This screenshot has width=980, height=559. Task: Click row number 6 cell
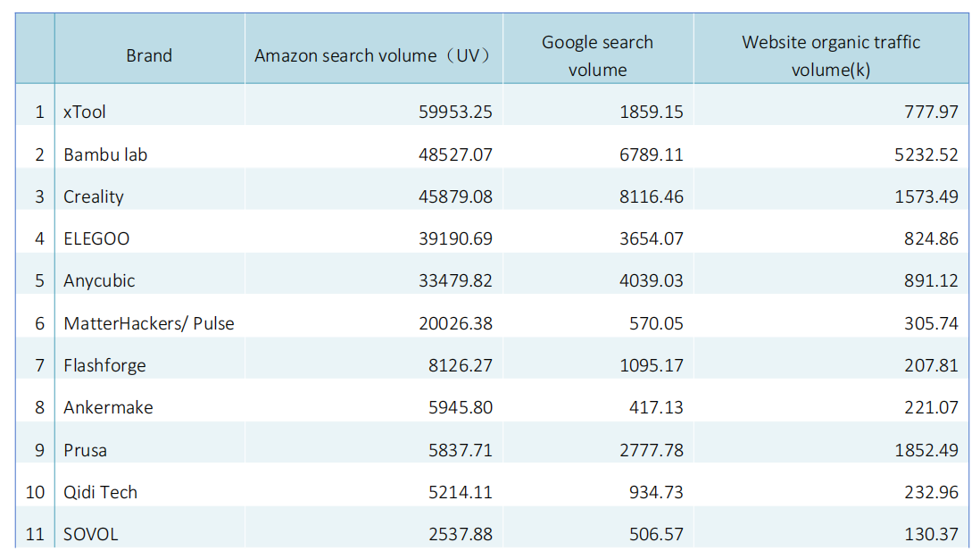click(39, 323)
